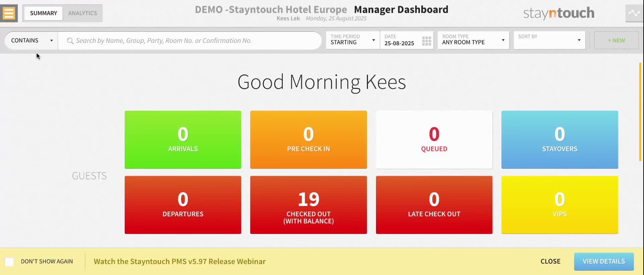Open the Time Period dropdown

tap(353, 40)
